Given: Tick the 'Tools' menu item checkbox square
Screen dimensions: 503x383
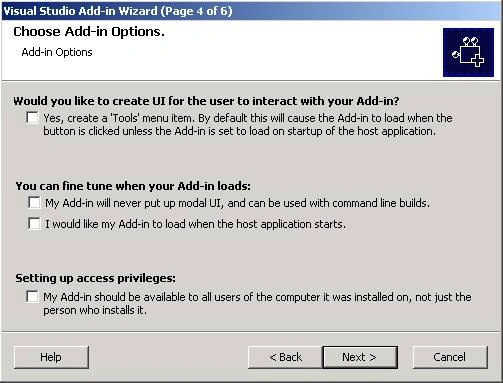Looking at the screenshot, I should pos(32,117).
